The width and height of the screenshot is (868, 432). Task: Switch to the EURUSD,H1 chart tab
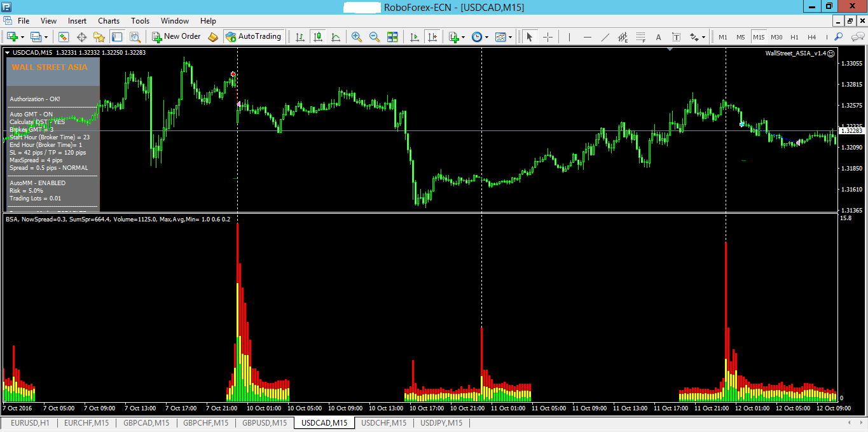coord(30,422)
